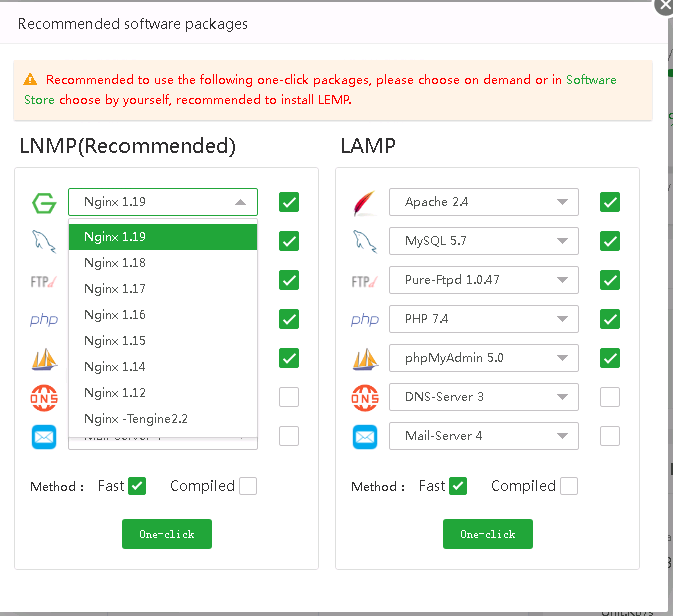Viewport: 673px width, 616px height.
Task: Open the DNS-Server 3 dropdown in LAMP
Action: (484, 397)
